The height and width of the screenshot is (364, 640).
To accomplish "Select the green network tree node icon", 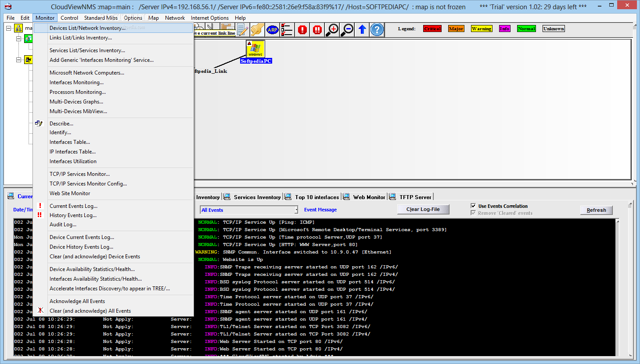I will (x=28, y=39).
